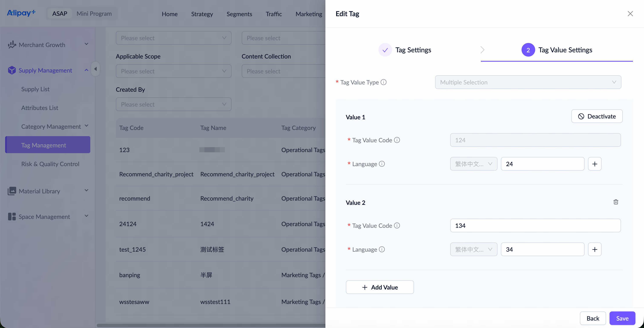Viewport: 644px width, 328px height.
Task: Open Value 2 language dropdown
Action: (x=473, y=249)
